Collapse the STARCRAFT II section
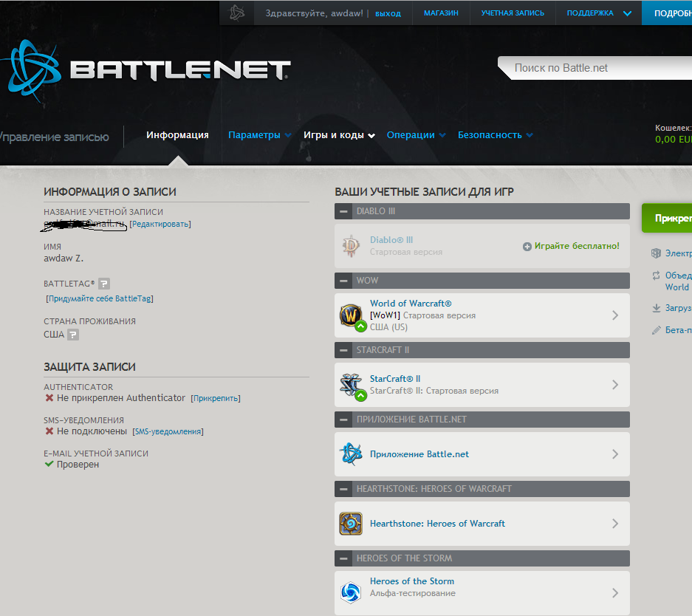Image resolution: width=692 pixels, height=616 pixels. point(343,350)
